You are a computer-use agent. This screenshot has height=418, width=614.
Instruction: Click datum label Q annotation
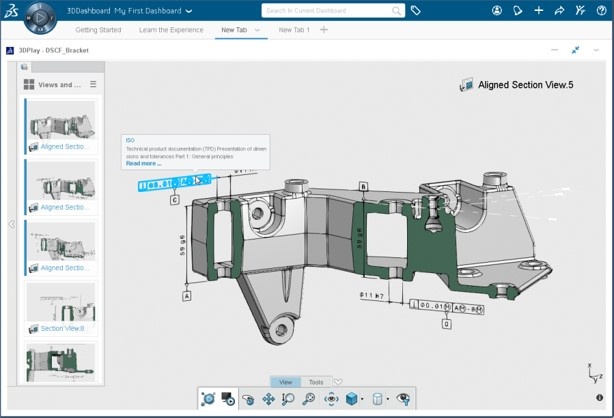point(446,324)
